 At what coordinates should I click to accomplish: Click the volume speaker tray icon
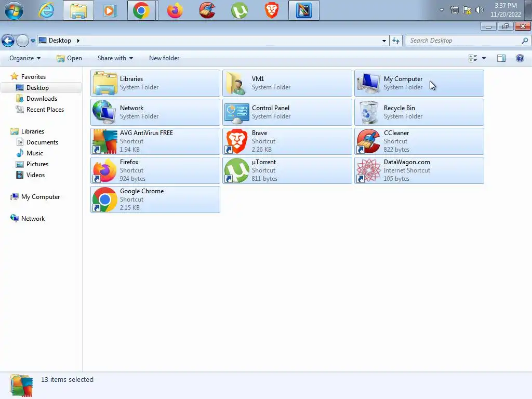coord(480,10)
